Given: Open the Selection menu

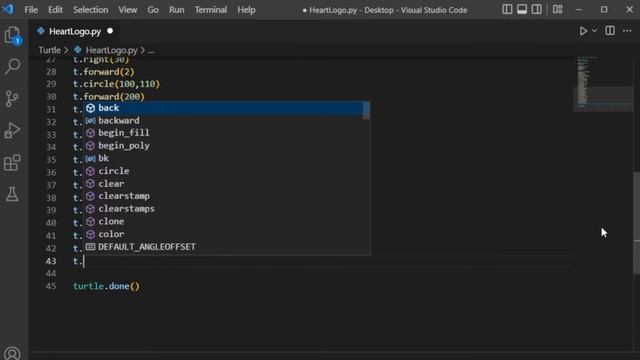Looking at the screenshot, I should coord(91,9).
